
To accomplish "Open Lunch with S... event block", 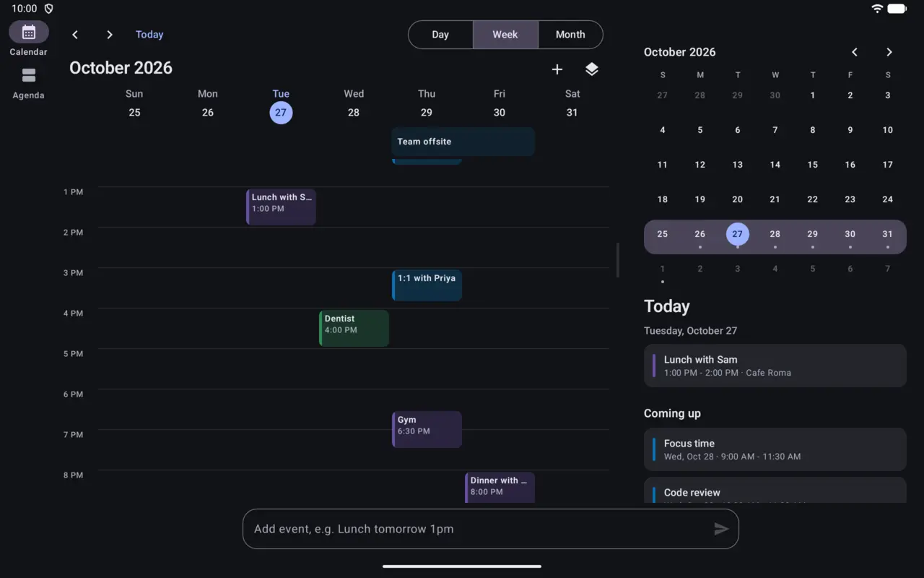I will point(281,207).
